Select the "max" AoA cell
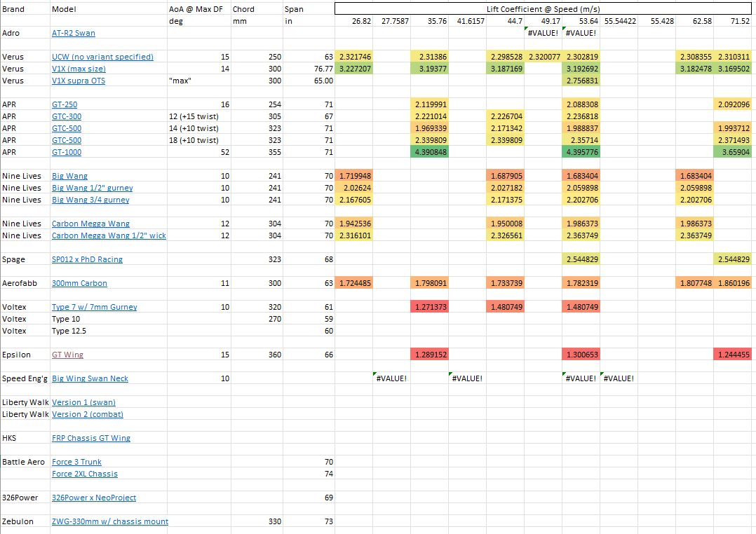The height and width of the screenshot is (534, 756). click(198, 81)
